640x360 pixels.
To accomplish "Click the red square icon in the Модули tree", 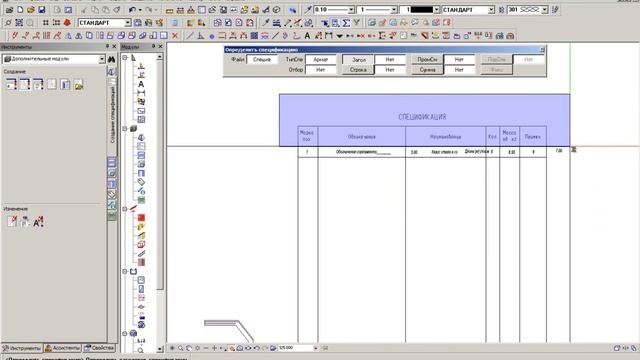I will [x=141, y=218].
